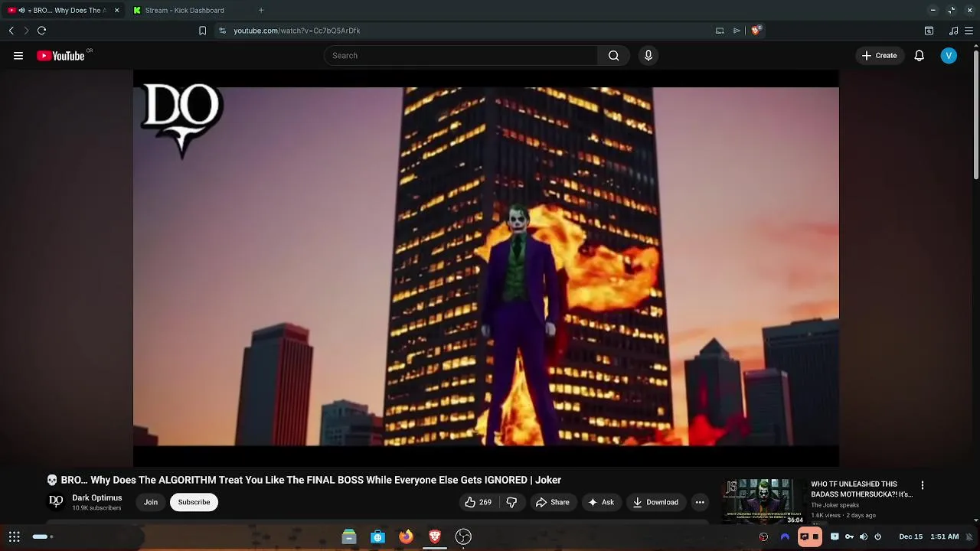Screen dimensions: 980x551
Task: Open options menu for recommended Joker video
Action: [923, 485]
